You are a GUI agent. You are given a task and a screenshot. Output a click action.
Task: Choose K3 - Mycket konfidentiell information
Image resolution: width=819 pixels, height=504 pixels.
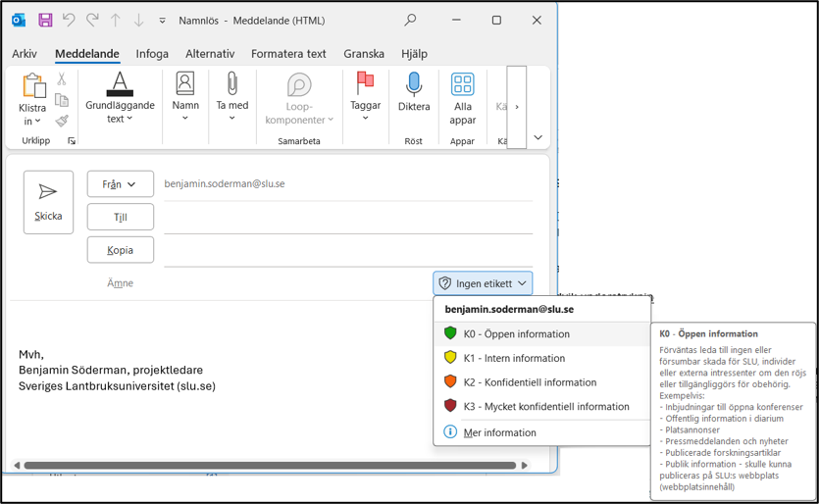[x=541, y=406]
